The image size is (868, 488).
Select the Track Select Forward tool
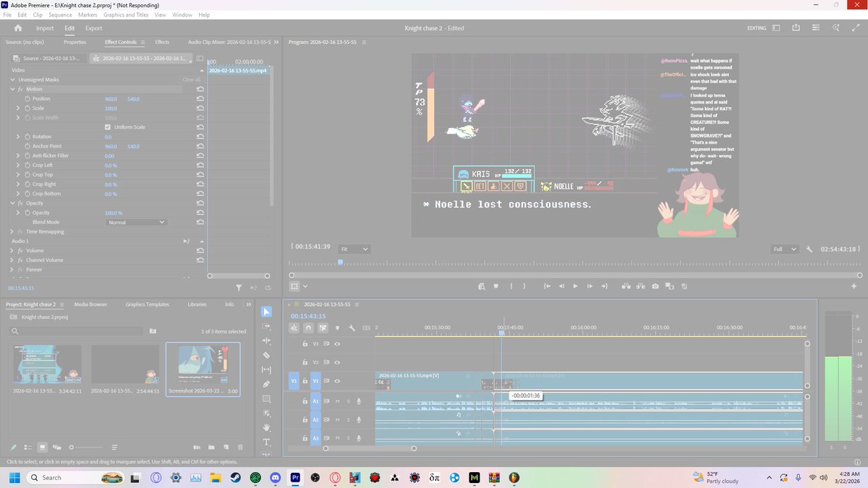tap(266, 326)
